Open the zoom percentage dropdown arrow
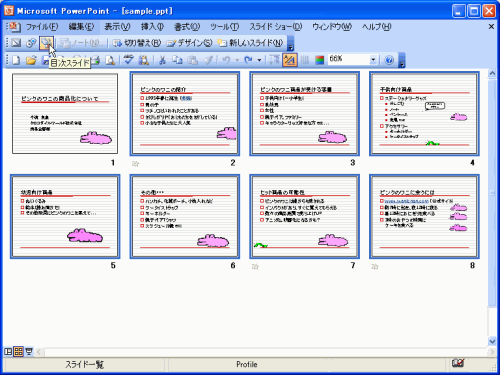 coord(373,60)
